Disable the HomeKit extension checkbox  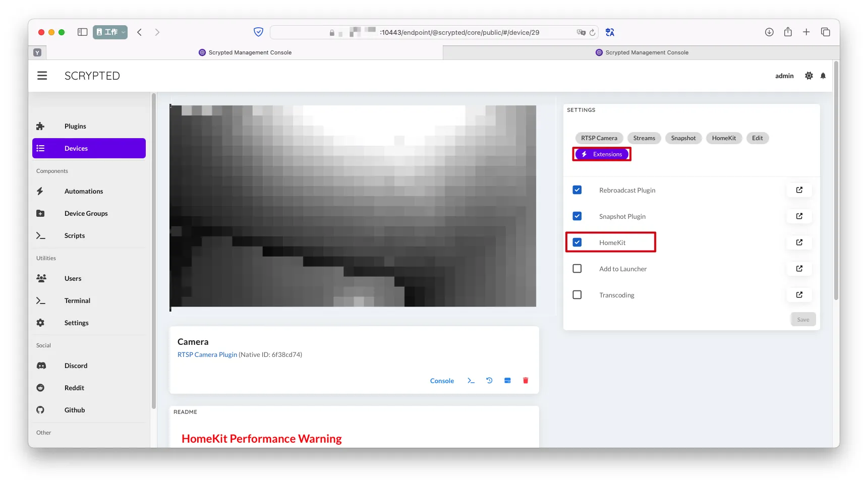click(x=577, y=242)
